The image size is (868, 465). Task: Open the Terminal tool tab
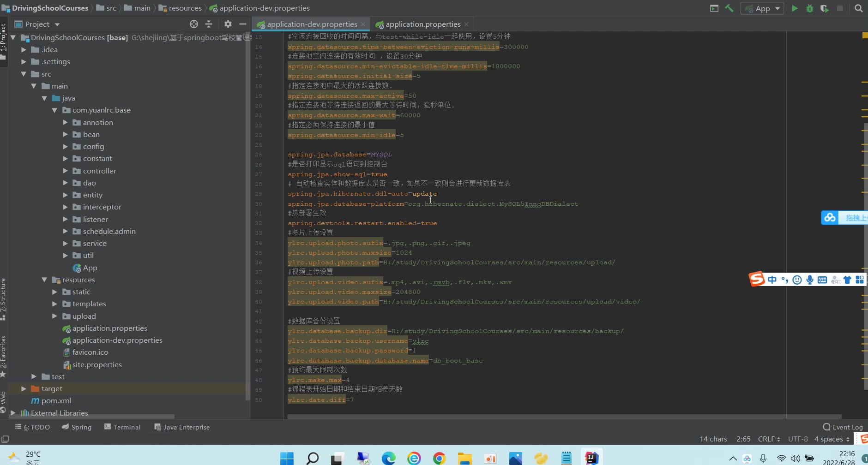122,427
